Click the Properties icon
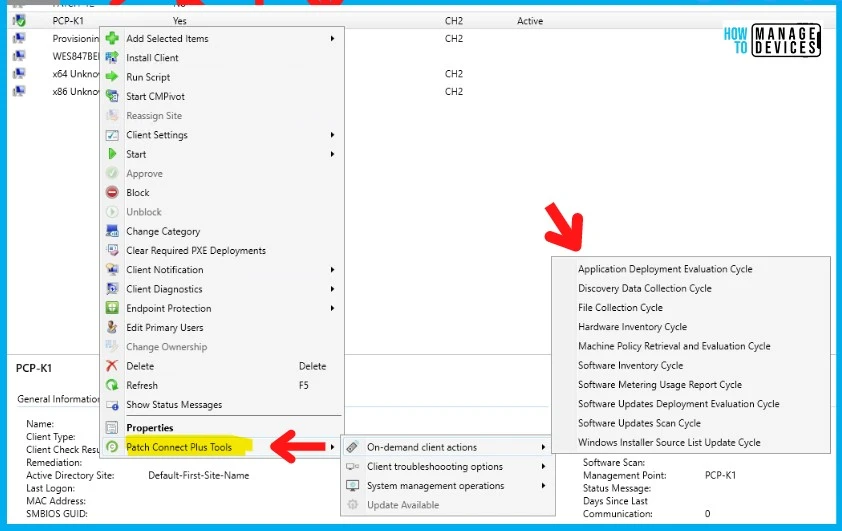Screen dimensions: 842x531 pyautogui.click(x=112, y=428)
